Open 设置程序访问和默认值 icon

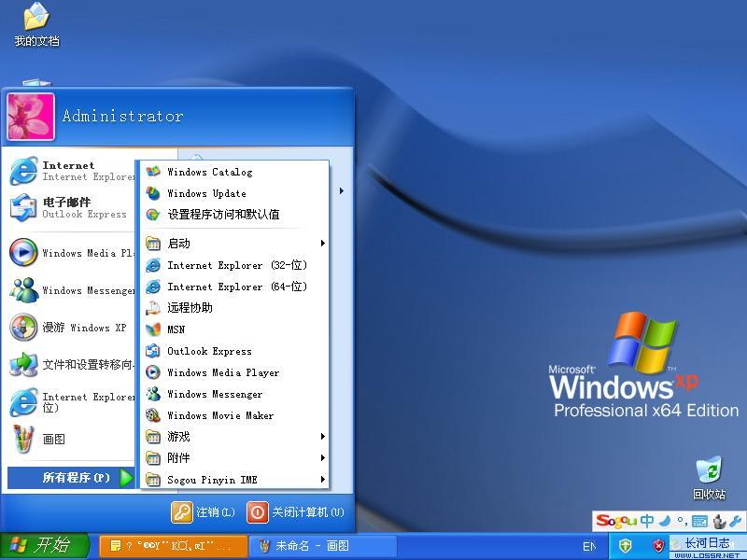[x=153, y=215]
